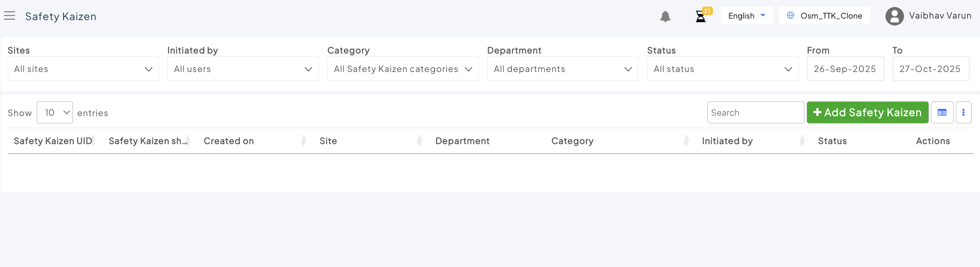The height and width of the screenshot is (267, 980).
Task: Sort by the Initiated by column arrows
Action: 802,141
